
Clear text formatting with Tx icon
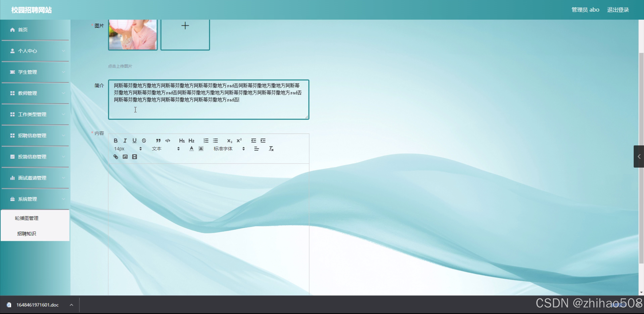[x=271, y=149]
